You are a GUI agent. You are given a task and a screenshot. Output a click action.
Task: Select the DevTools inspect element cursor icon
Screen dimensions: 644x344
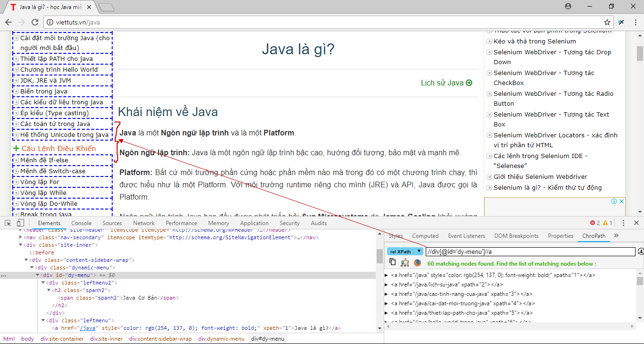tap(8, 223)
